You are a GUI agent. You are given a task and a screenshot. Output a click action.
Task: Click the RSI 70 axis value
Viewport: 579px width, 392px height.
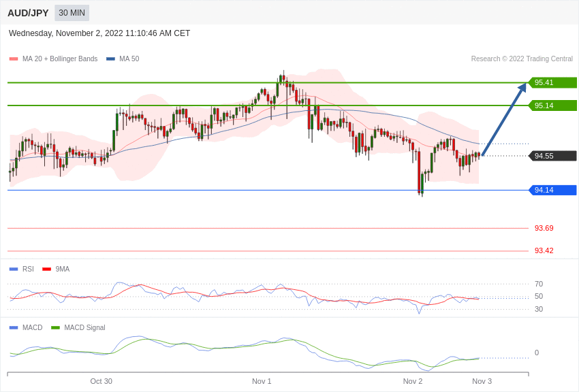(x=539, y=284)
